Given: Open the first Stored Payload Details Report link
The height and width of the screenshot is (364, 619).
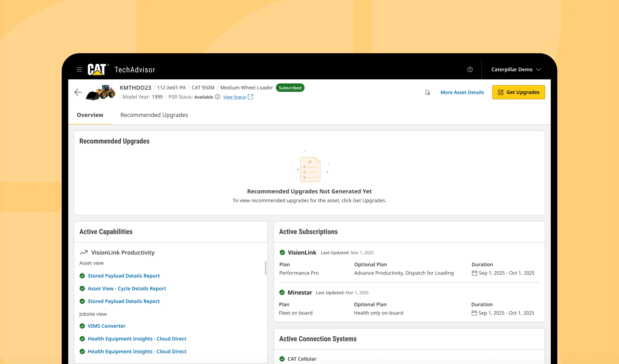Looking at the screenshot, I should [124, 276].
